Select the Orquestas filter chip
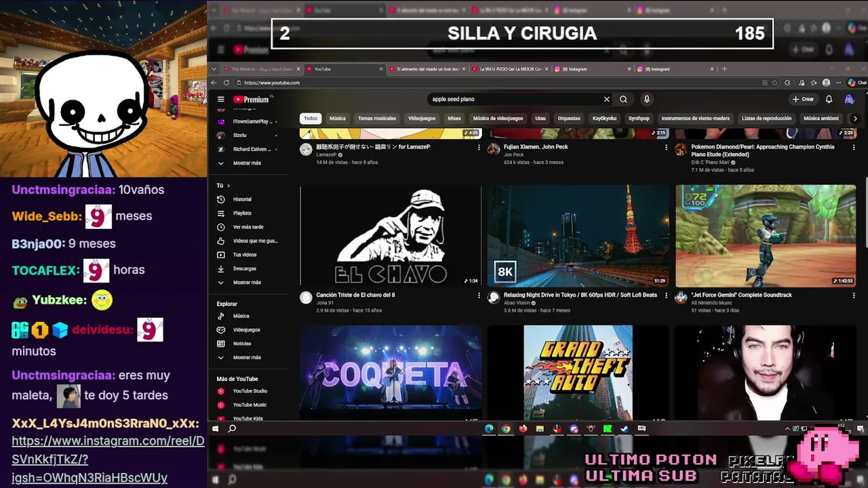 tap(569, 119)
